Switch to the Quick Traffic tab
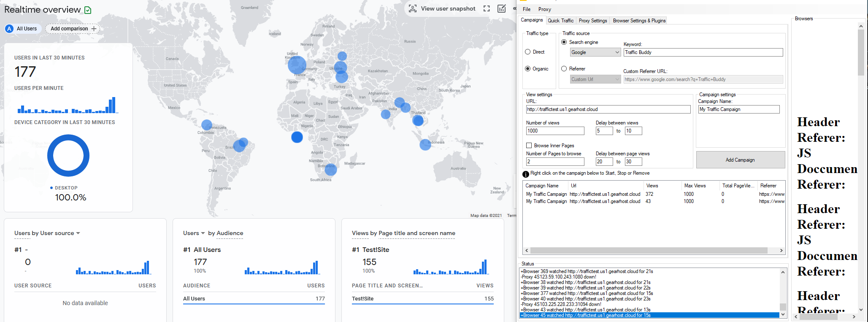Image resolution: width=868 pixels, height=322 pixels. [x=561, y=21]
